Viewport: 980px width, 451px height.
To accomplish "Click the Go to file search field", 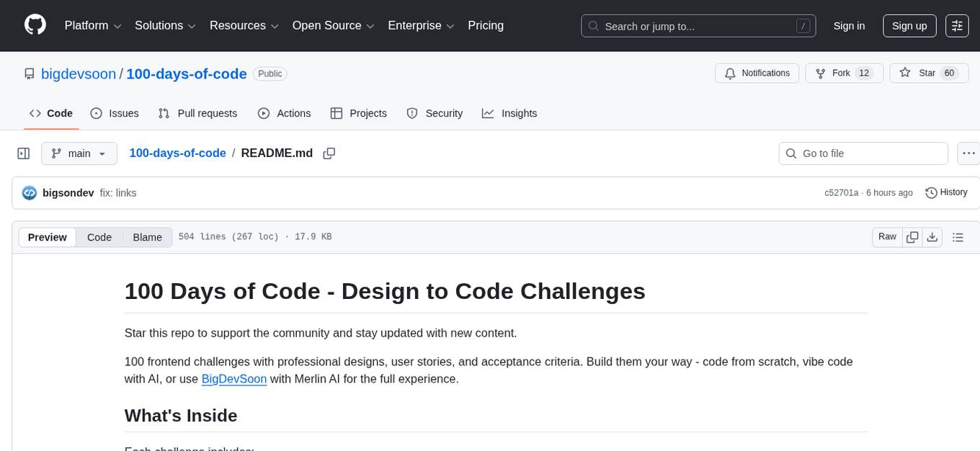I will click(x=863, y=153).
